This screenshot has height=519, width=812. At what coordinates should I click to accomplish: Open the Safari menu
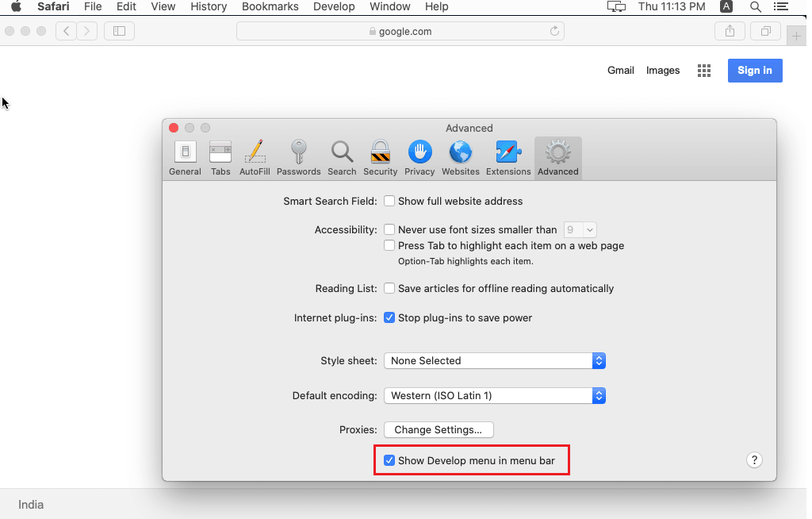point(53,6)
